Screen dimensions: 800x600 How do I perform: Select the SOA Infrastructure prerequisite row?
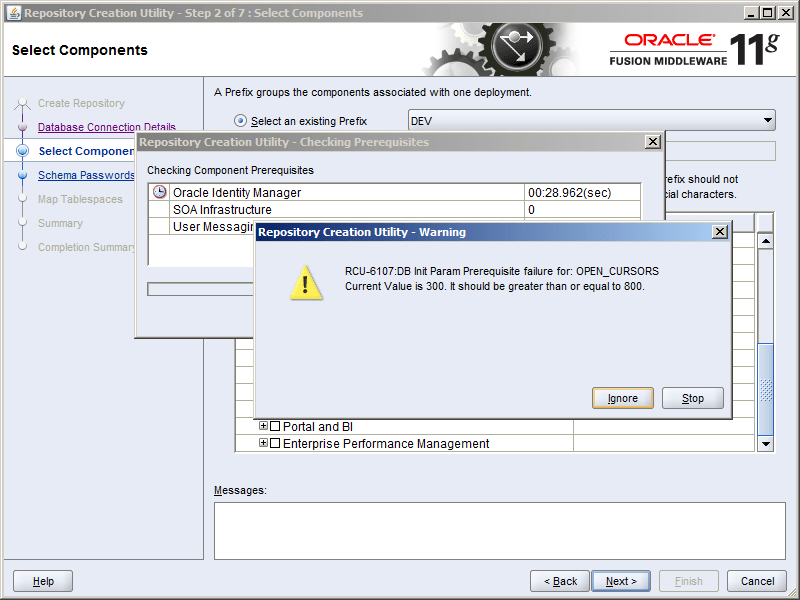click(394, 210)
